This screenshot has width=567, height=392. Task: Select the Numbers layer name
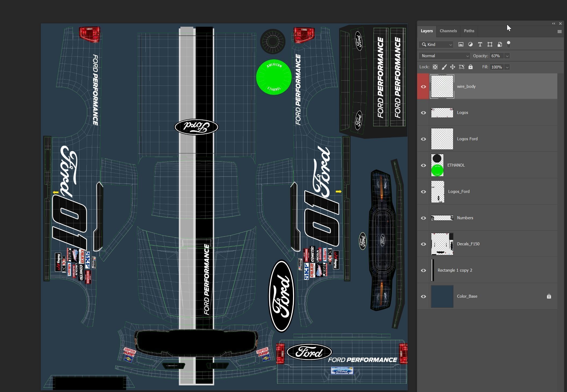click(465, 218)
